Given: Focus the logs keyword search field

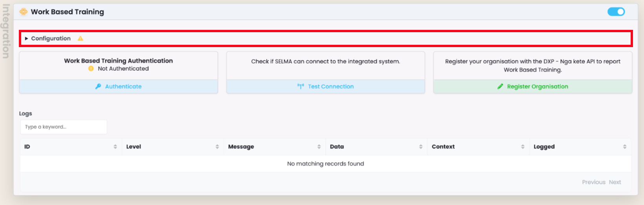Looking at the screenshot, I should pos(64,127).
